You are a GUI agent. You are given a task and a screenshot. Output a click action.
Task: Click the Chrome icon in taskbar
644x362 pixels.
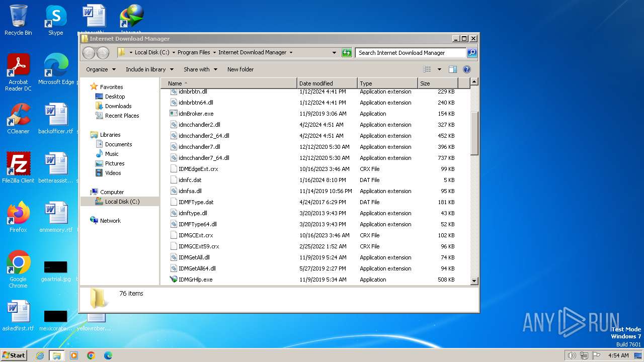coord(91,355)
